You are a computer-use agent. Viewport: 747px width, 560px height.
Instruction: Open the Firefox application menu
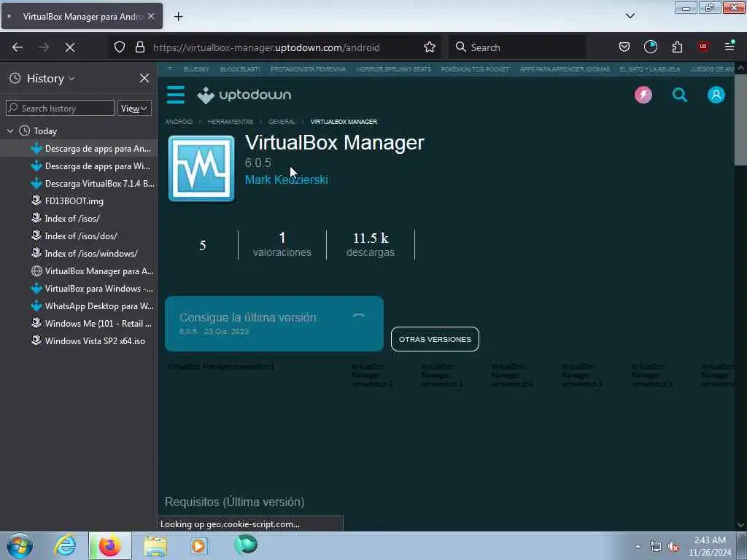tap(729, 47)
